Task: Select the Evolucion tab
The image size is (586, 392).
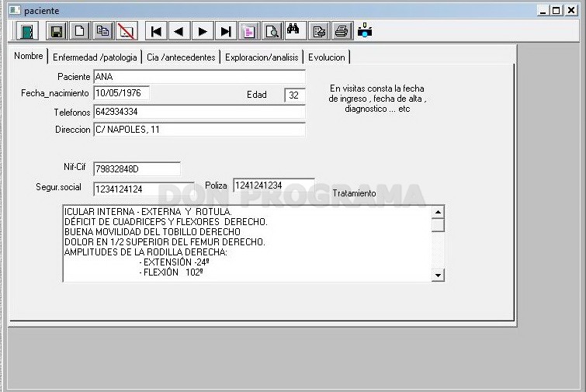Action: [327, 57]
